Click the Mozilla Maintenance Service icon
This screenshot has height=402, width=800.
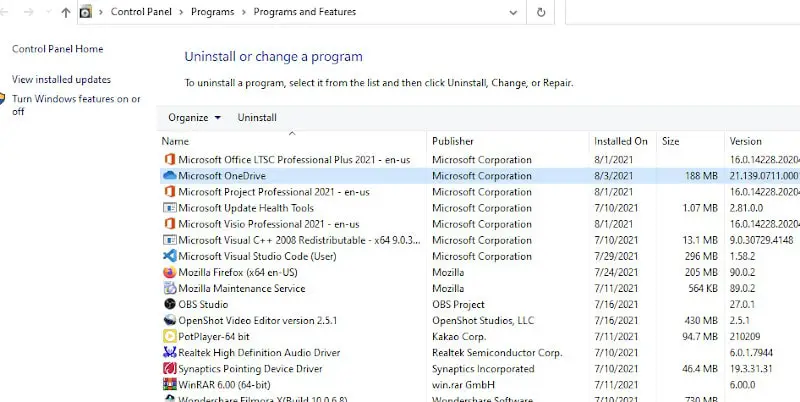coord(169,288)
